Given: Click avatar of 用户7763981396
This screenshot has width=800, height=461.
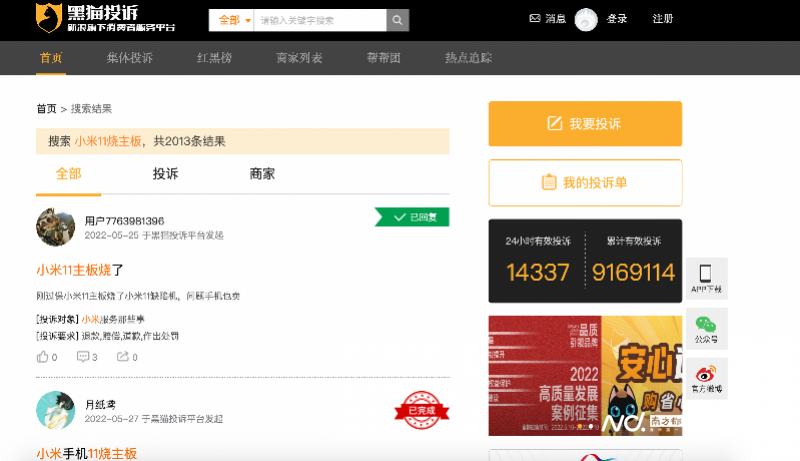Looking at the screenshot, I should (56, 227).
